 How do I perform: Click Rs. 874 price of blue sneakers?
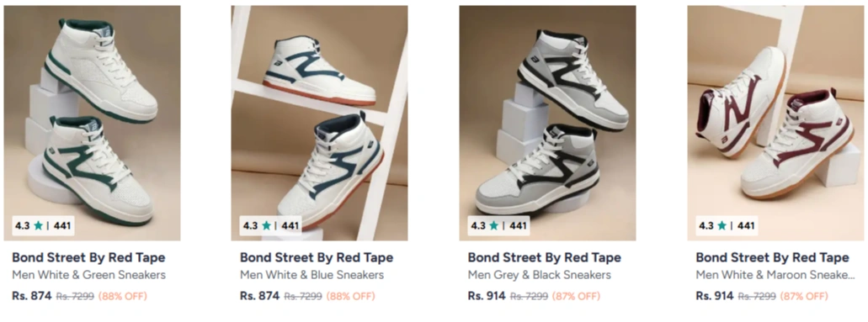click(259, 296)
